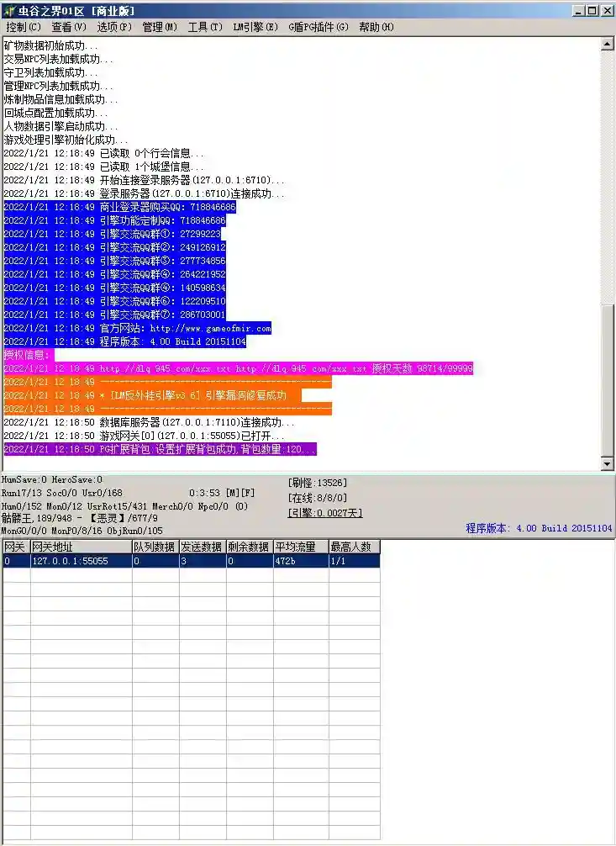Select gateway address cell 127.0.0.1:55055

coord(81,561)
